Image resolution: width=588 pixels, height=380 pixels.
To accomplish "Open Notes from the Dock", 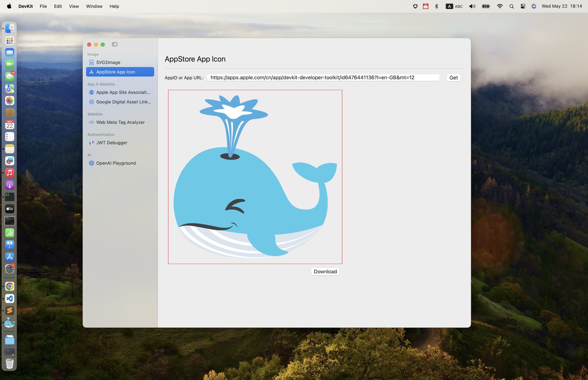I will [10, 149].
